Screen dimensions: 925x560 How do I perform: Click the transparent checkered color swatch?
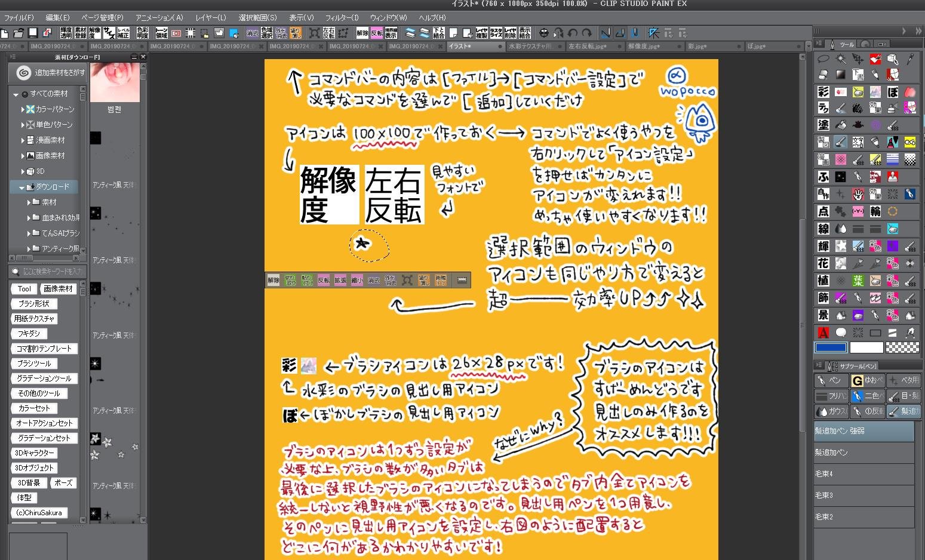902,347
